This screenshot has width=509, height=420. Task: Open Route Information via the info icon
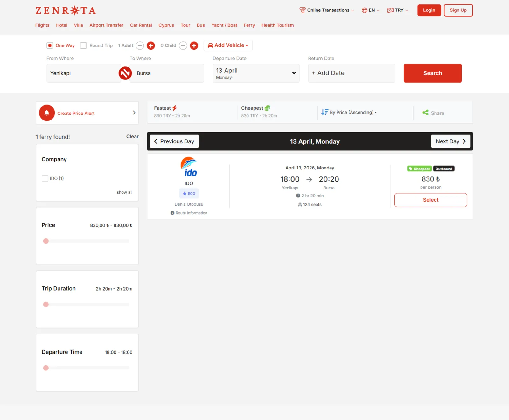tap(173, 213)
